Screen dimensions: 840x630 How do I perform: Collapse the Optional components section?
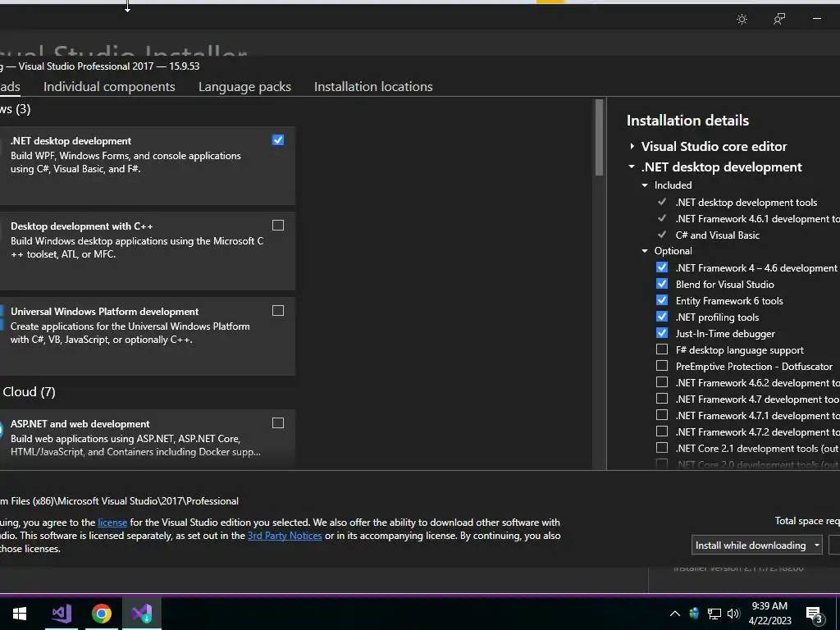click(645, 251)
